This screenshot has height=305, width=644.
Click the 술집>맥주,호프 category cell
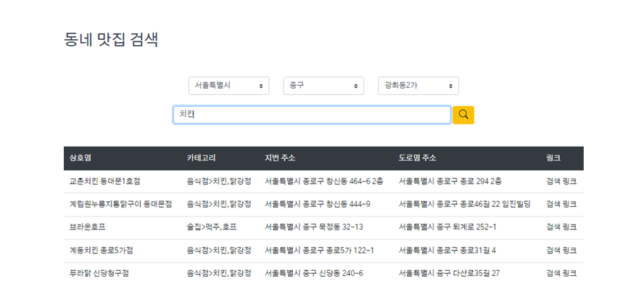212,227
